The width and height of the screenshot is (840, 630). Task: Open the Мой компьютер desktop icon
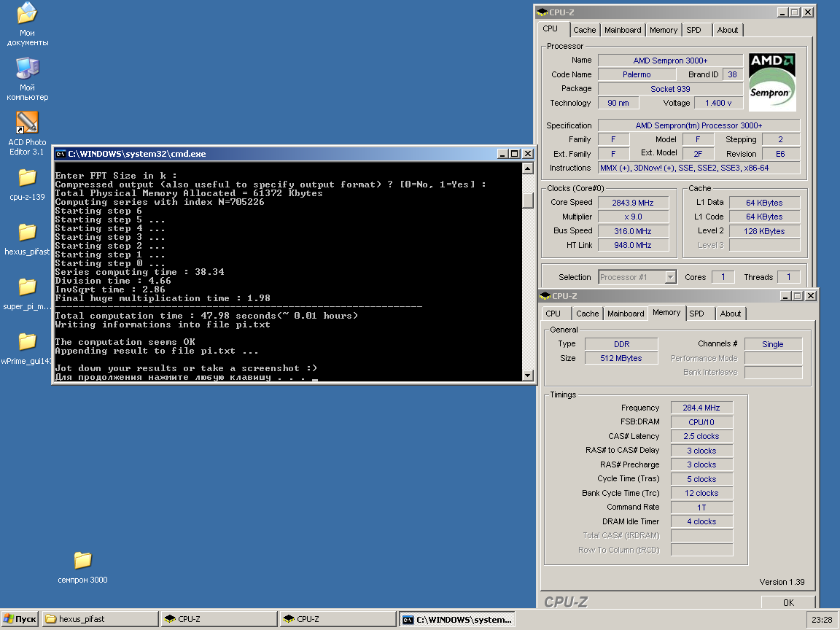pos(27,79)
